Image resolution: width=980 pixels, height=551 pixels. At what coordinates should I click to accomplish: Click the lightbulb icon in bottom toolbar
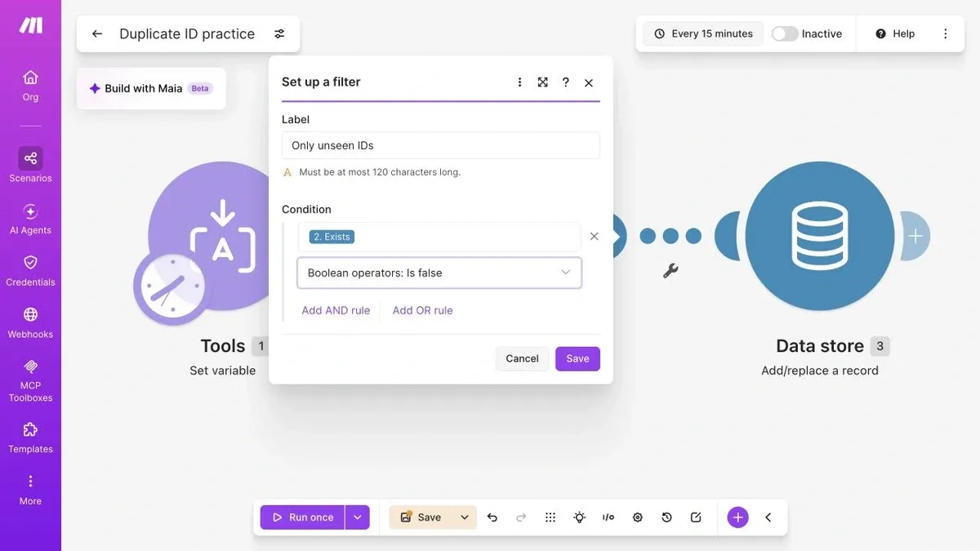tap(580, 518)
